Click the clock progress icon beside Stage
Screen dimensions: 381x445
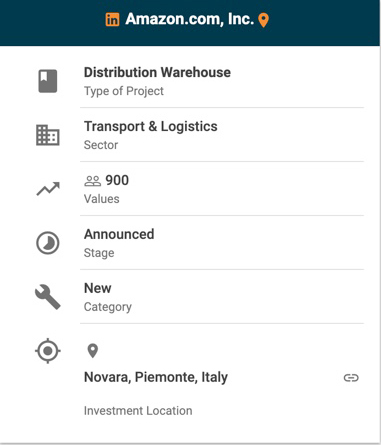(x=48, y=243)
